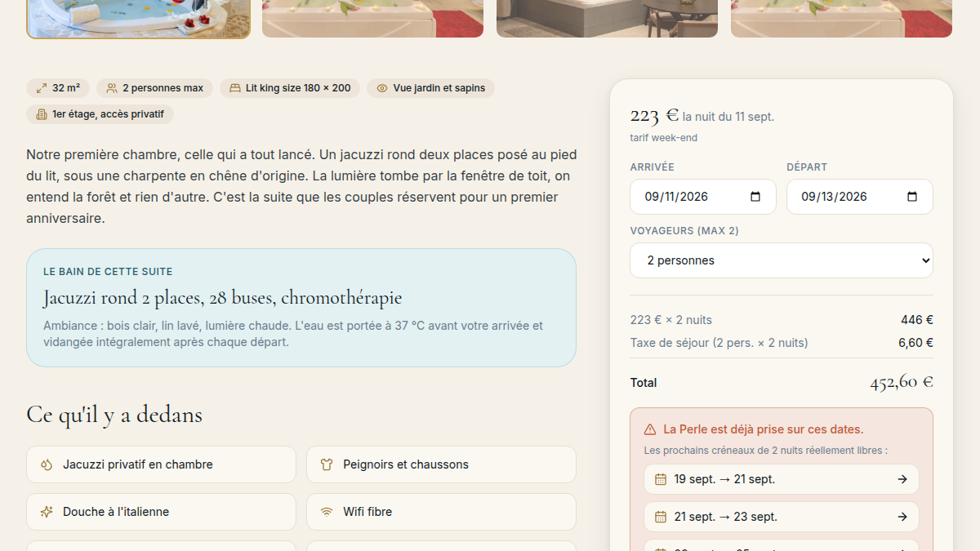Click the sparkle icon on Douche à l'italienne
The image size is (980, 551).
[47, 512]
